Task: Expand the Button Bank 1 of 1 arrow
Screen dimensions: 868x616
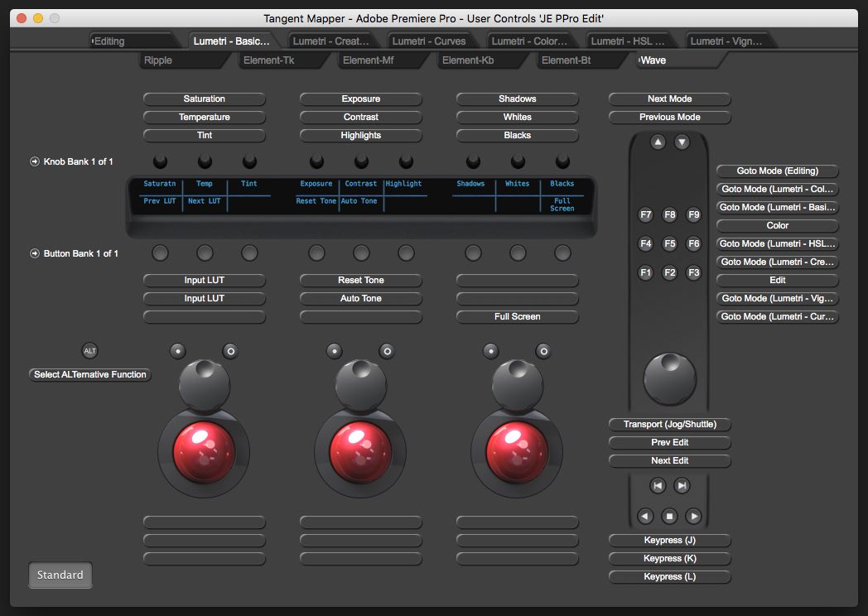Action: tap(35, 253)
